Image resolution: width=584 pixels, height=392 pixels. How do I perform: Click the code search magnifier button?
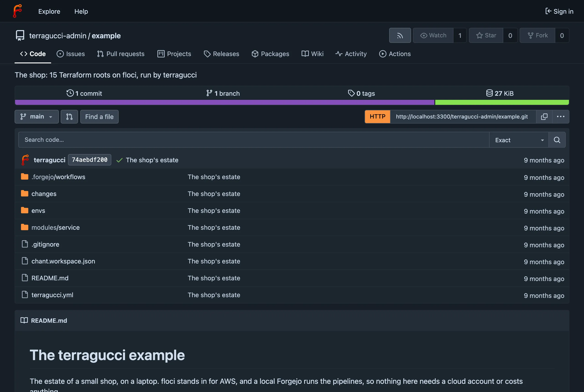[557, 140]
